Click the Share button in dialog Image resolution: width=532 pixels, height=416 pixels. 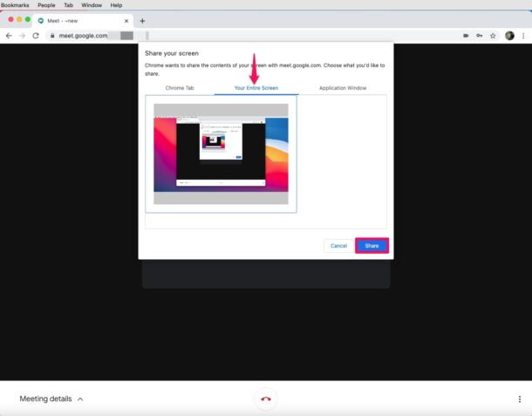(372, 246)
